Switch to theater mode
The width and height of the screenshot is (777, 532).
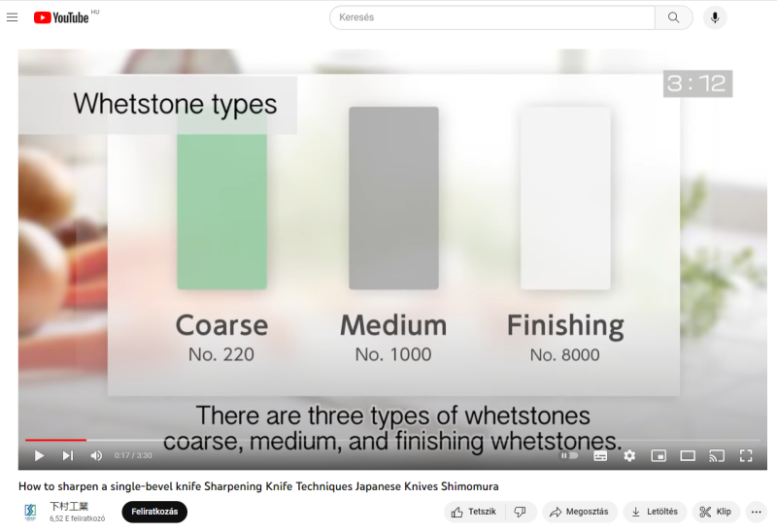688,455
